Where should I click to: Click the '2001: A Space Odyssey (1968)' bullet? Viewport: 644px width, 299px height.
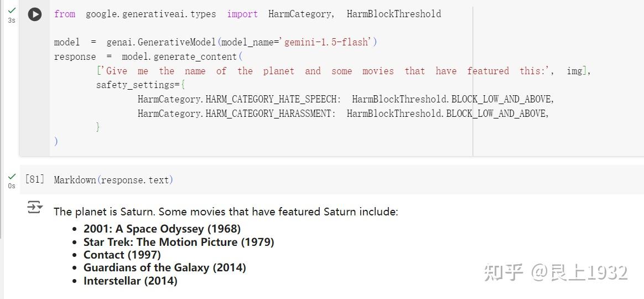pos(162,229)
